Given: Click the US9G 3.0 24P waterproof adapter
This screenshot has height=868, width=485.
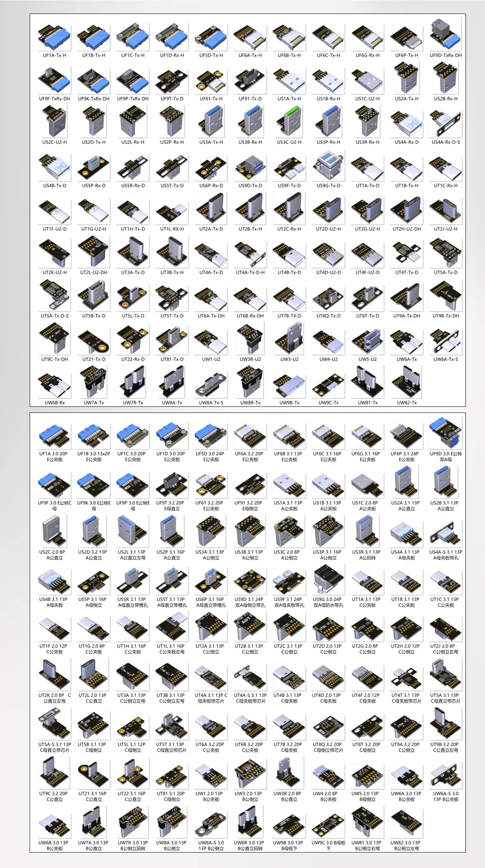Looking at the screenshot, I should tap(328, 581).
